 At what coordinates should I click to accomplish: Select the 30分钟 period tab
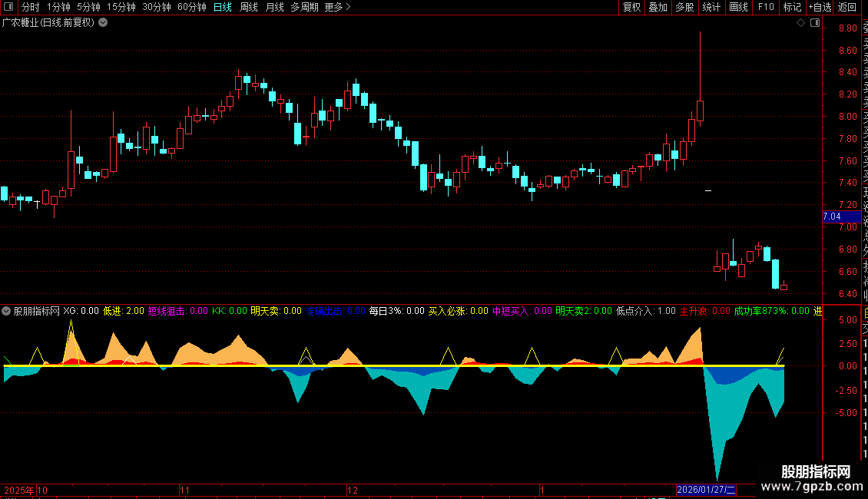point(157,7)
